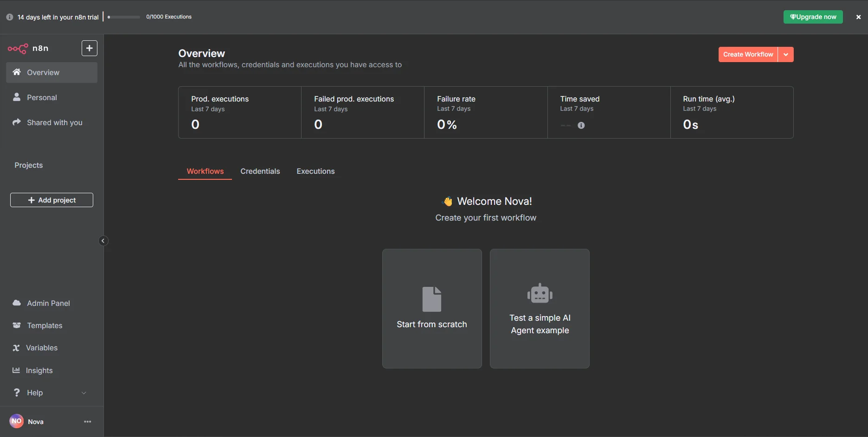The height and width of the screenshot is (437, 868).
Task: Click the Upgrade now button
Action: click(x=813, y=17)
